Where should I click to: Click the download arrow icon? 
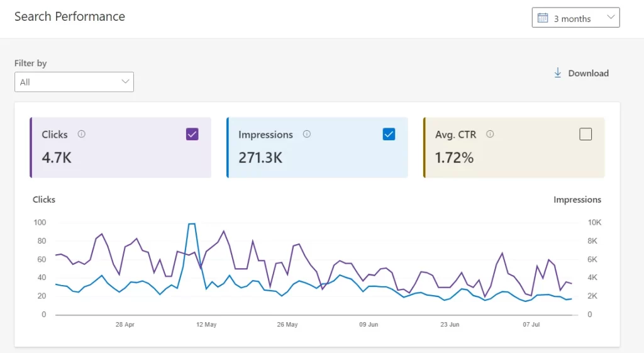tap(557, 73)
